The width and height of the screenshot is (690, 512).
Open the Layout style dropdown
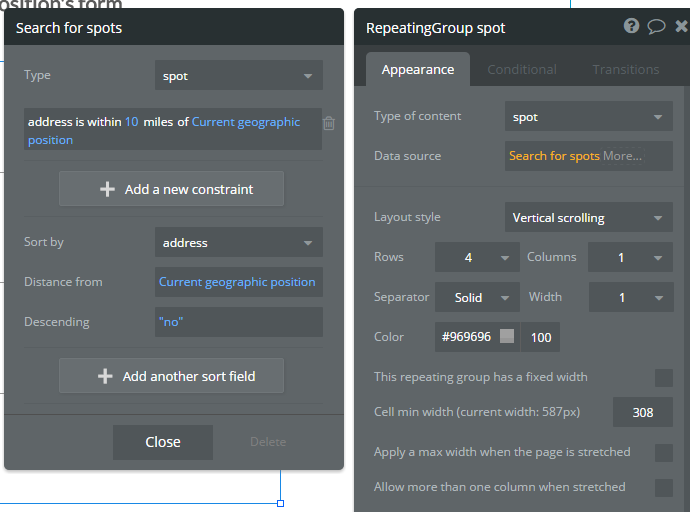(588, 218)
